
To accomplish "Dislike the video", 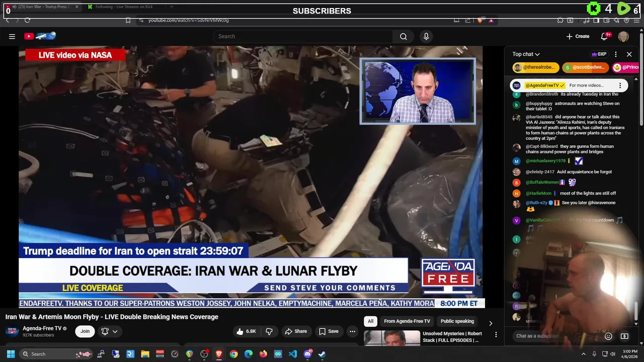I will tap(269, 331).
